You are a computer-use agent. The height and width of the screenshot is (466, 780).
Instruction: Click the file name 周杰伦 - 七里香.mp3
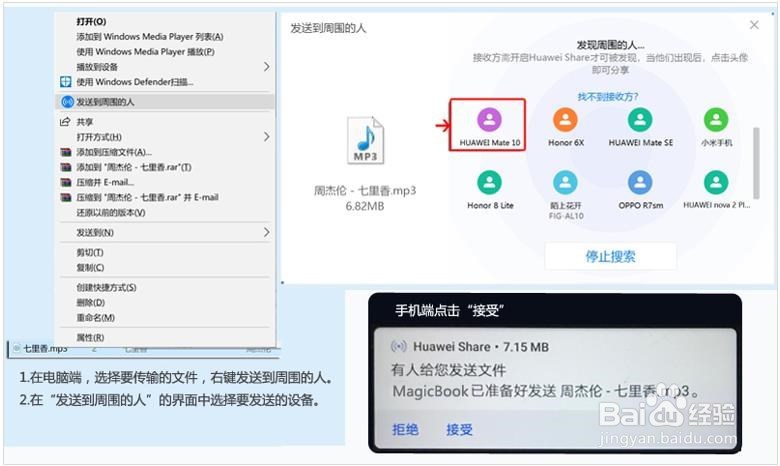365,190
